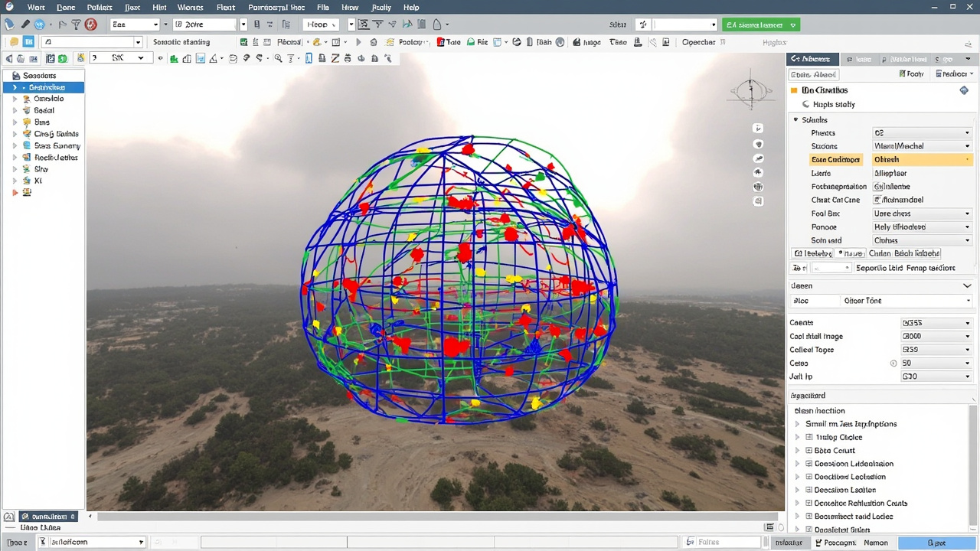The image size is (980, 551).
Task: Toggle the Fochaepraition checkbox
Action: [877, 187]
